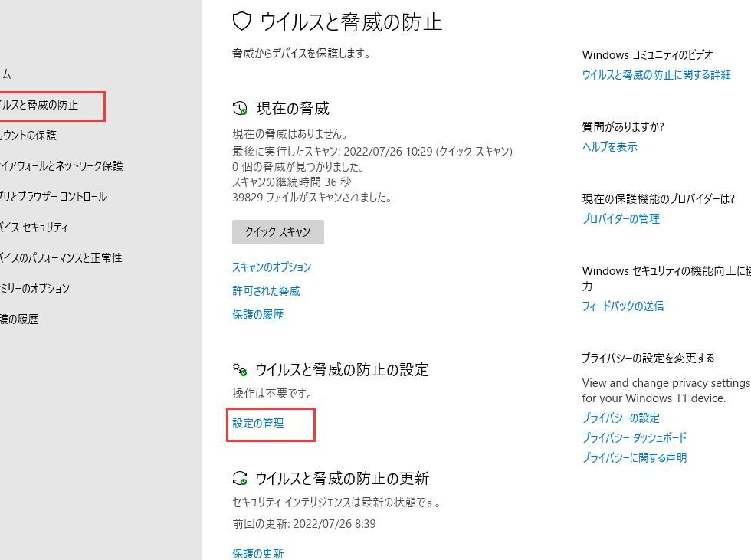The width and height of the screenshot is (751, 560).
Task: Open the プライバシー ダッシュボード link
Action: (634, 438)
